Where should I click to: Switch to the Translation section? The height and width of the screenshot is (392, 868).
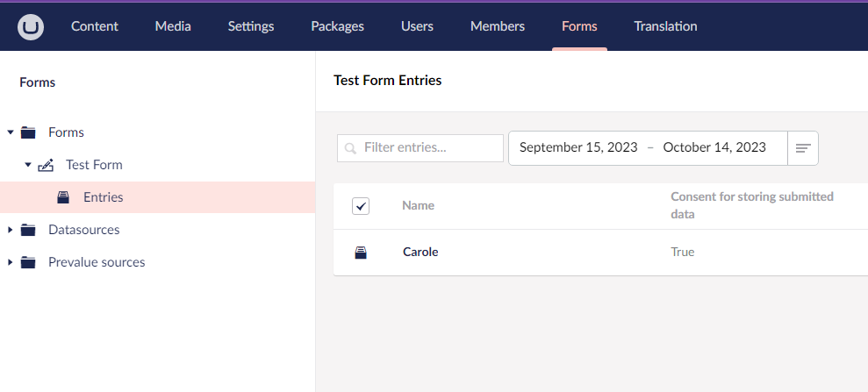pyautogui.click(x=665, y=26)
